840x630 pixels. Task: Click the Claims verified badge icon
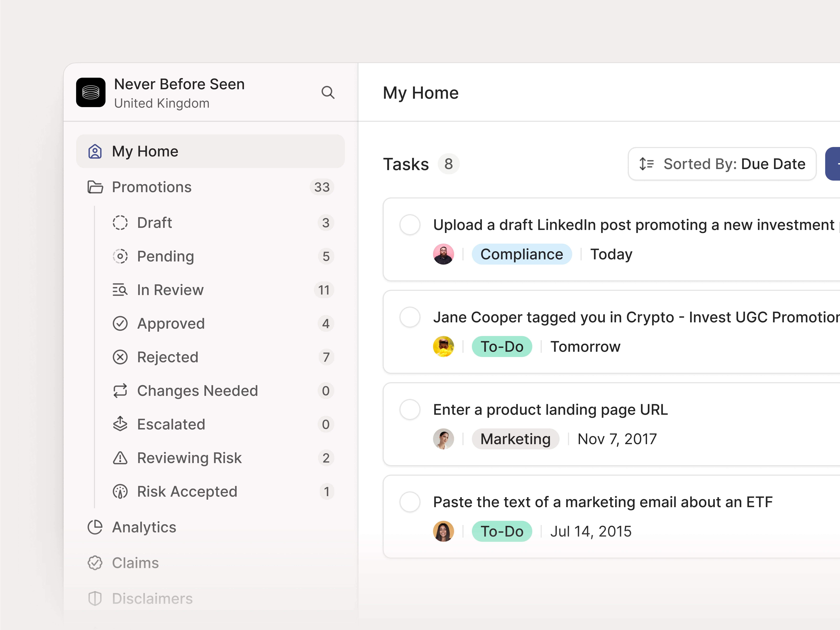[95, 563]
